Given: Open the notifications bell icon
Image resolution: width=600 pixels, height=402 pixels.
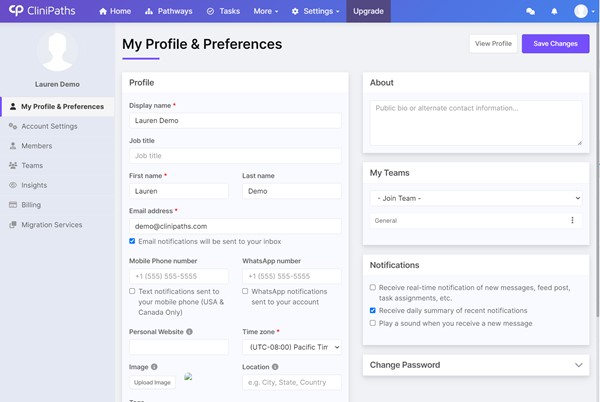Looking at the screenshot, I should pos(555,11).
